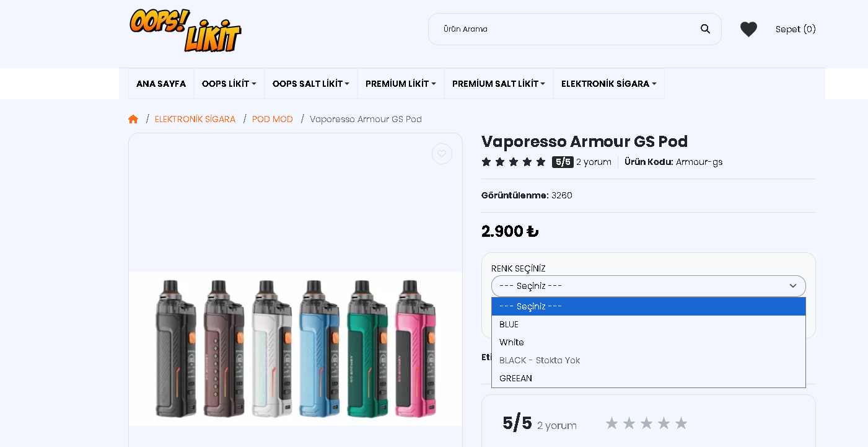Expand the OOPS LİKİT menu
Image resolution: width=868 pixels, height=447 pixels.
229,84
